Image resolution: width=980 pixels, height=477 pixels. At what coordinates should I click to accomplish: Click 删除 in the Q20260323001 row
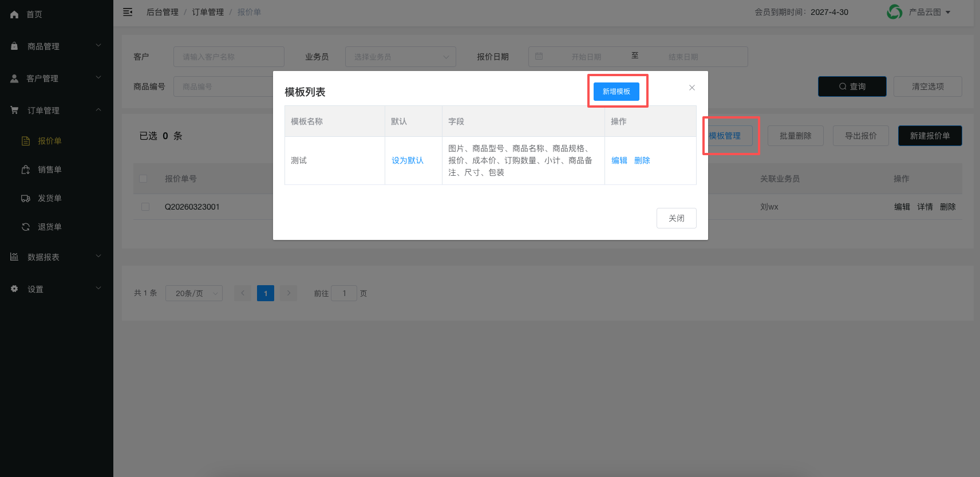pos(948,207)
